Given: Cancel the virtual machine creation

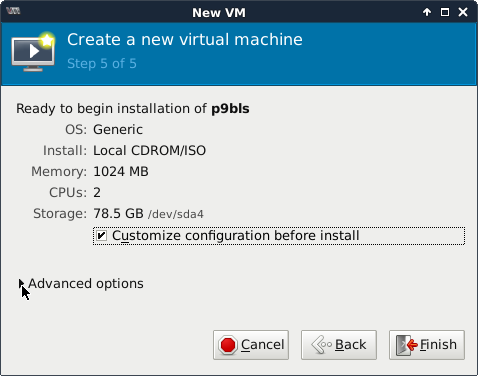Looking at the screenshot, I should tap(251, 345).
